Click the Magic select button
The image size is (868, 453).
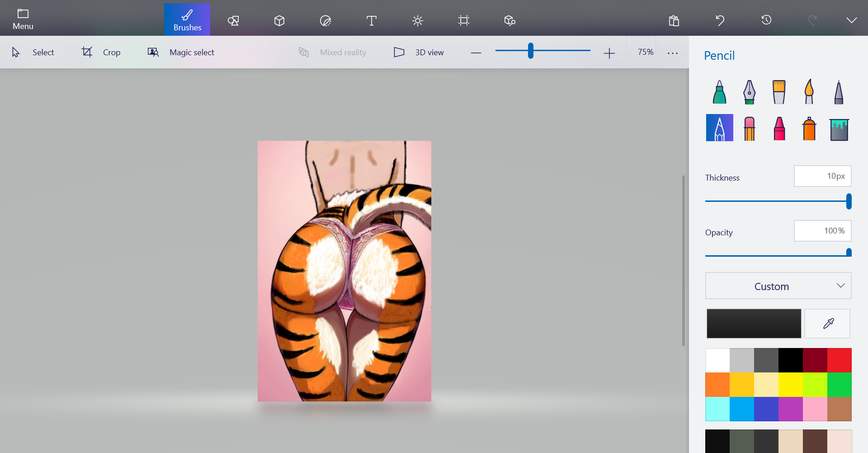click(x=181, y=52)
